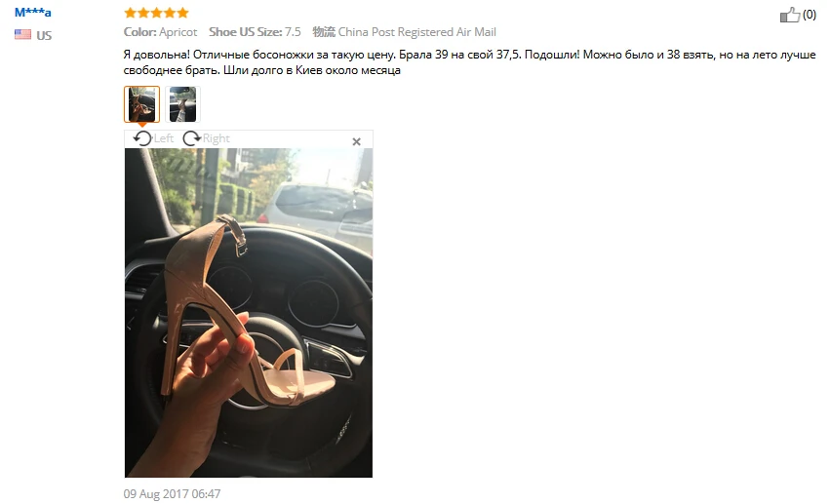Click the first star in rating
Screen dimensions: 830x504
(131, 13)
